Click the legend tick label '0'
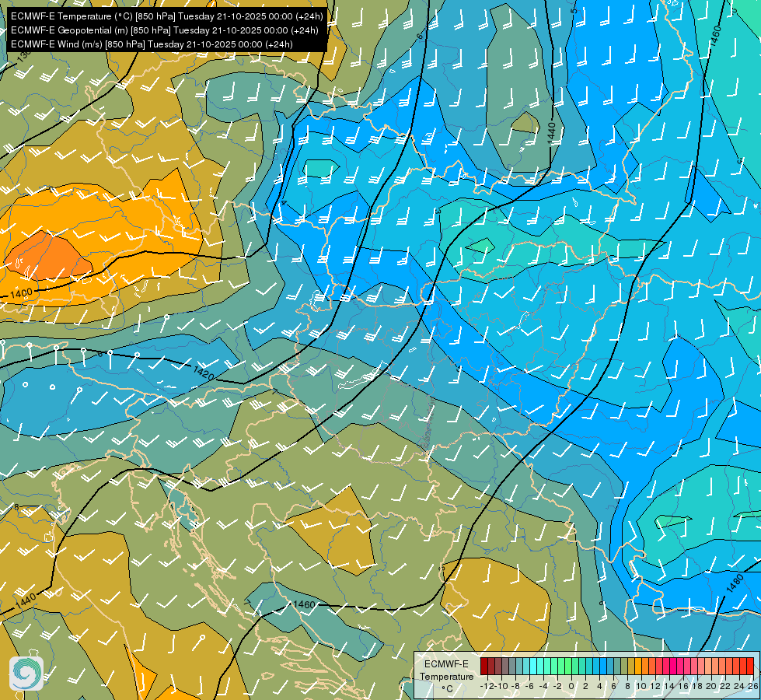Viewport: 761px width, 700px height. pos(571,687)
